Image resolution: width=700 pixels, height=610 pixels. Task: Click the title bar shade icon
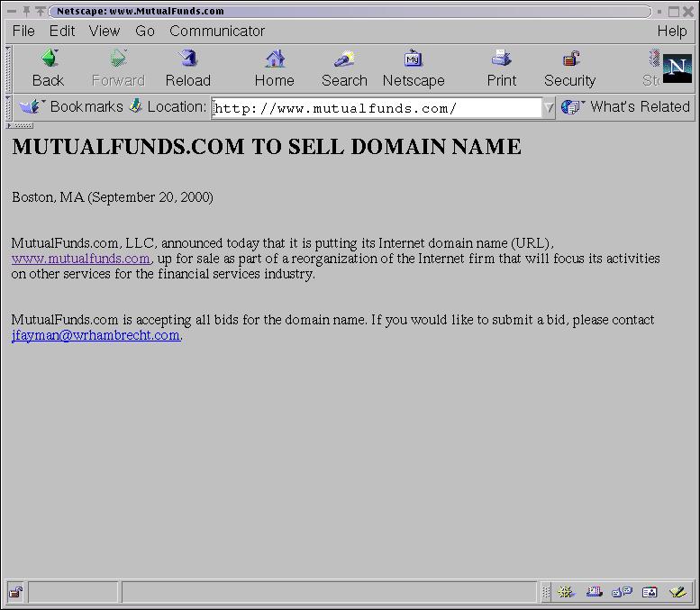tap(41, 11)
